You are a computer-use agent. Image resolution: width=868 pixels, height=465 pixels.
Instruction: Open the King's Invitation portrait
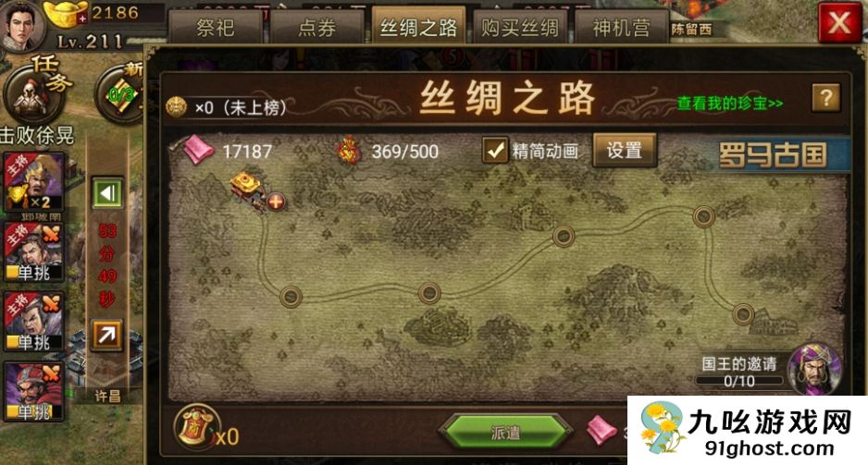click(x=814, y=369)
